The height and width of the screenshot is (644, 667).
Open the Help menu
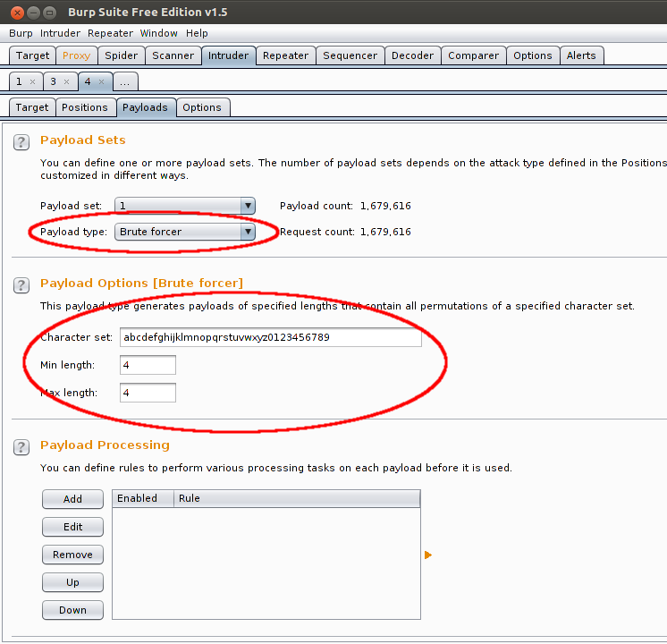coord(197,33)
